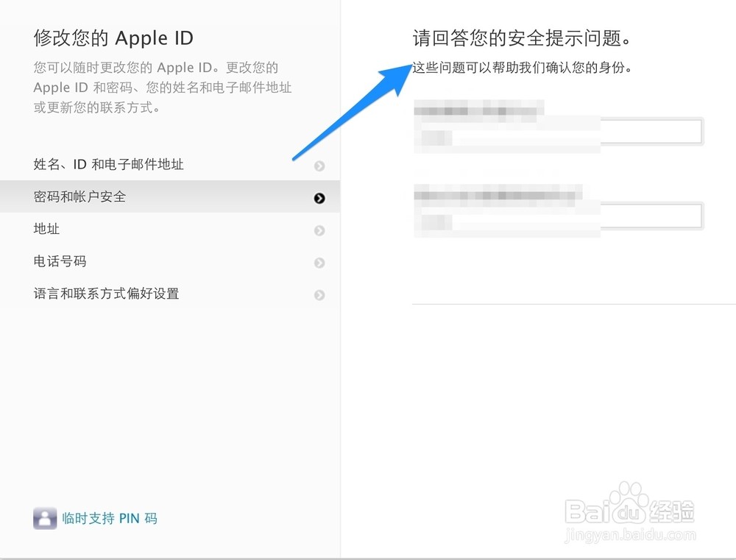This screenshot has height=560, width=736.
Task: Click the arrow icon beside 姓名、ID 和电子邮件地址
Action: pos(319,166)
